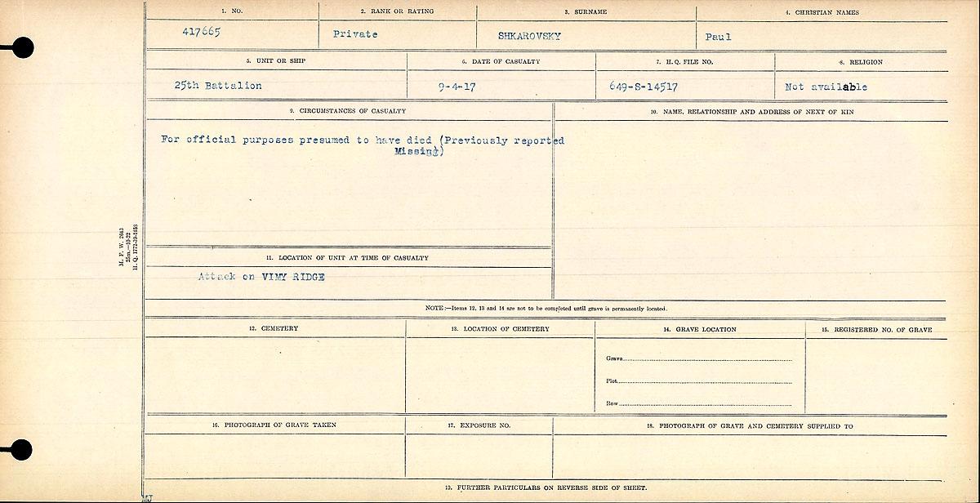Click the empty next of kin field
Viewport: 980px width, 503px height.
(x=750, y=208)
